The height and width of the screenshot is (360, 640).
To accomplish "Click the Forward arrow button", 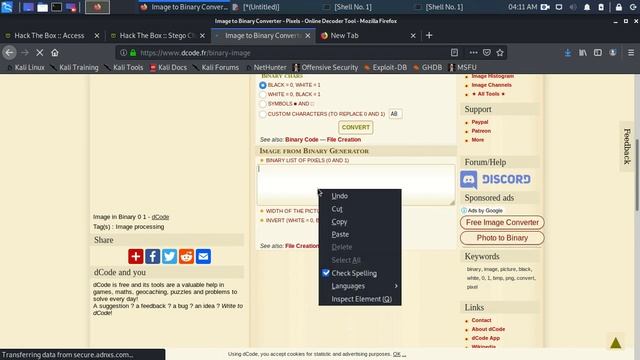I will coord(24,53).
